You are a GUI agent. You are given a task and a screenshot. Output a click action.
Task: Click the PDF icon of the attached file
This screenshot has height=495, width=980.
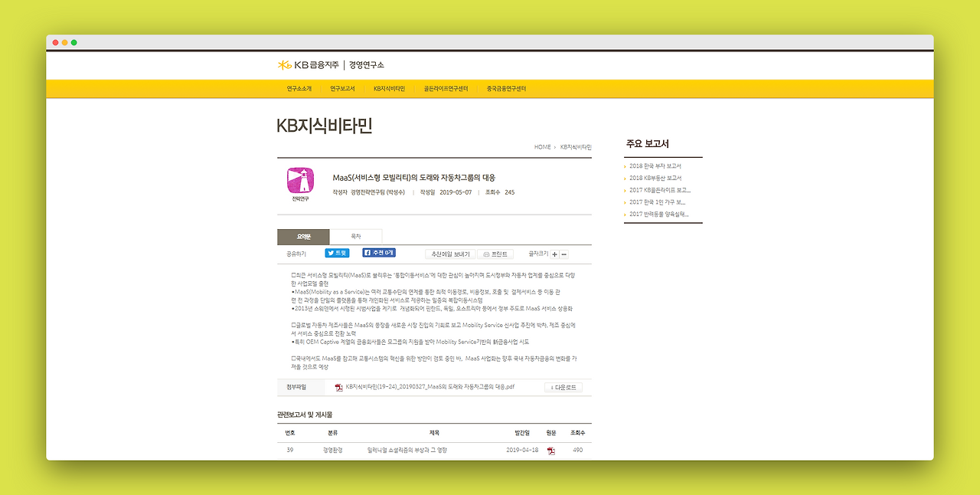[x=338, y=388]
